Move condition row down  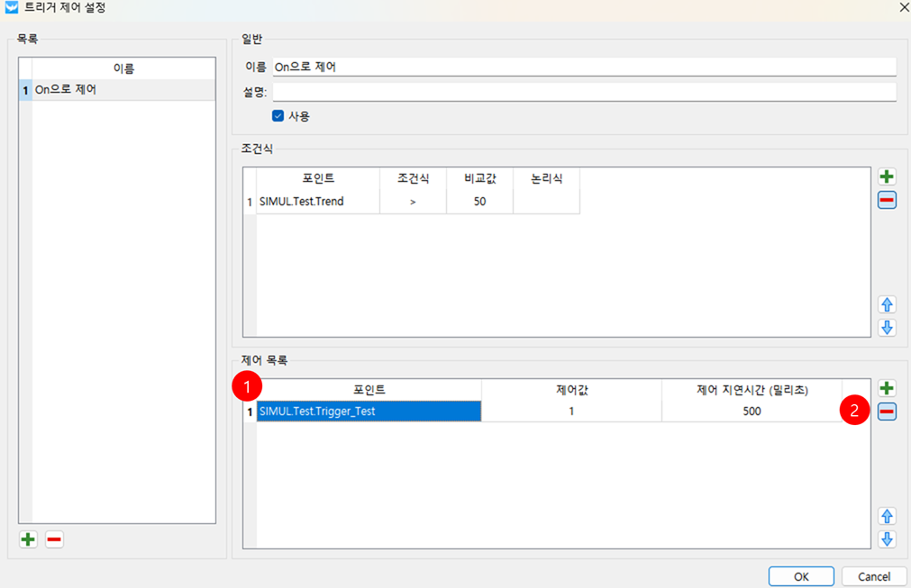[887, 327]
